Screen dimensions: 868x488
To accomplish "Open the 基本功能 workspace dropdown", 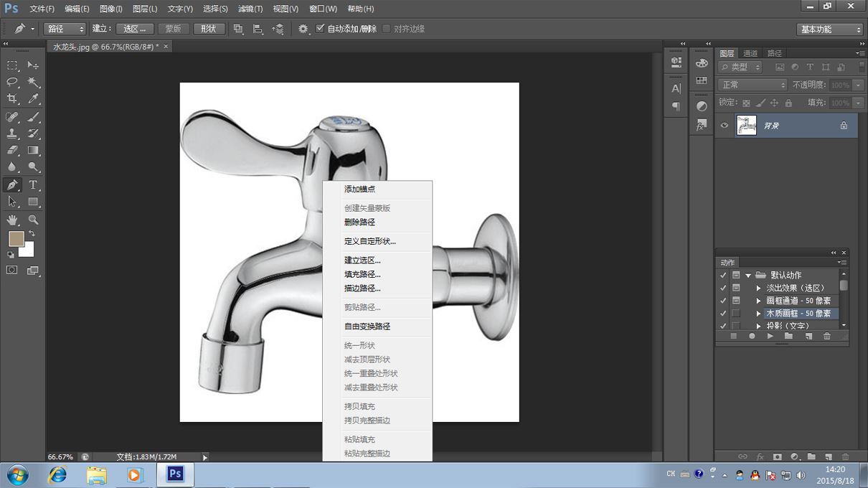I will click(829, 29).
